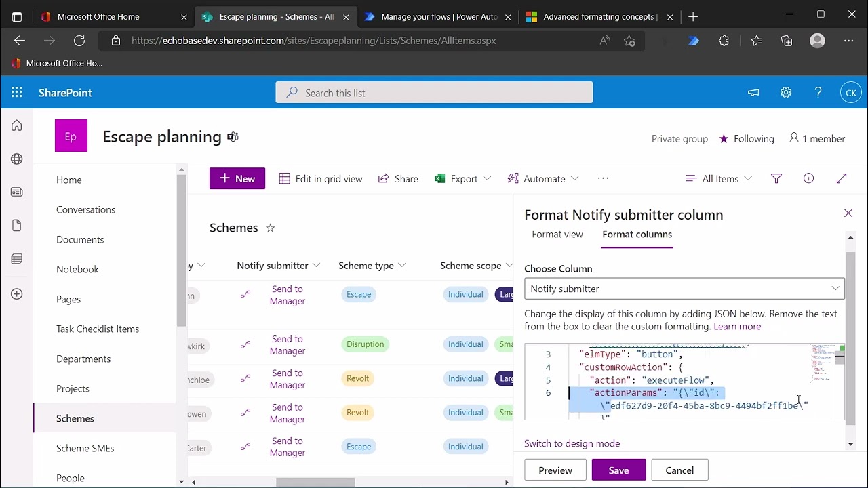
Task: Expand list to full-screen content mode
Action: (x=842, y=179)
